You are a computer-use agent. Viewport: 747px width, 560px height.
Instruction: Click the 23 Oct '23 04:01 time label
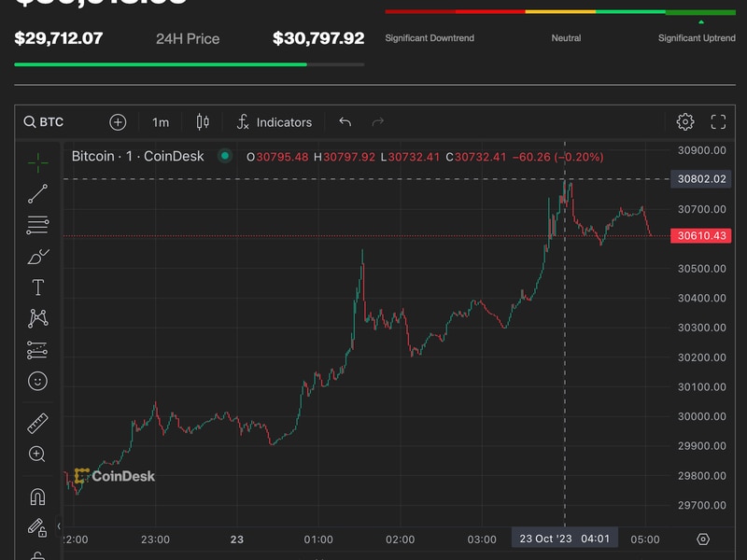565,539
